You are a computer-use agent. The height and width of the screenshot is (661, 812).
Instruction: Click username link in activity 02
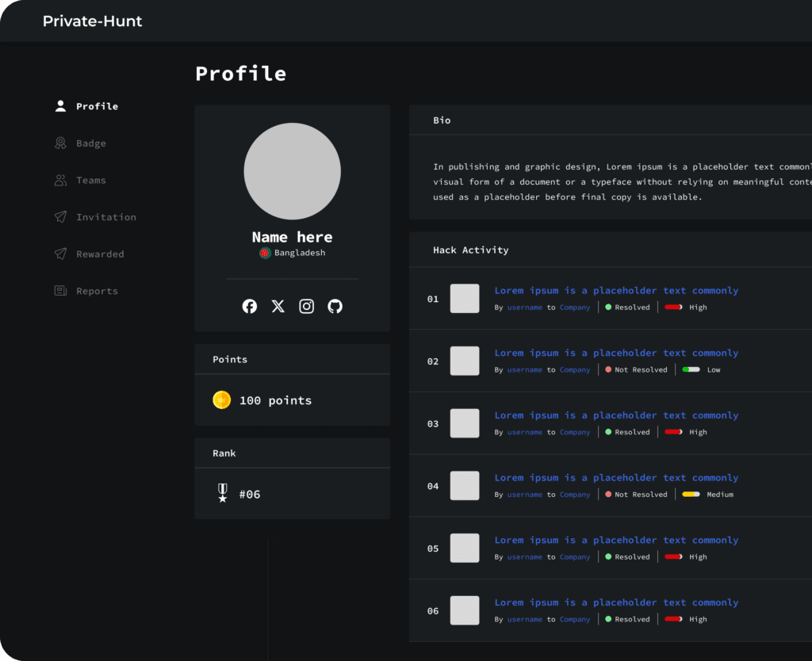(x=525, y=369)
